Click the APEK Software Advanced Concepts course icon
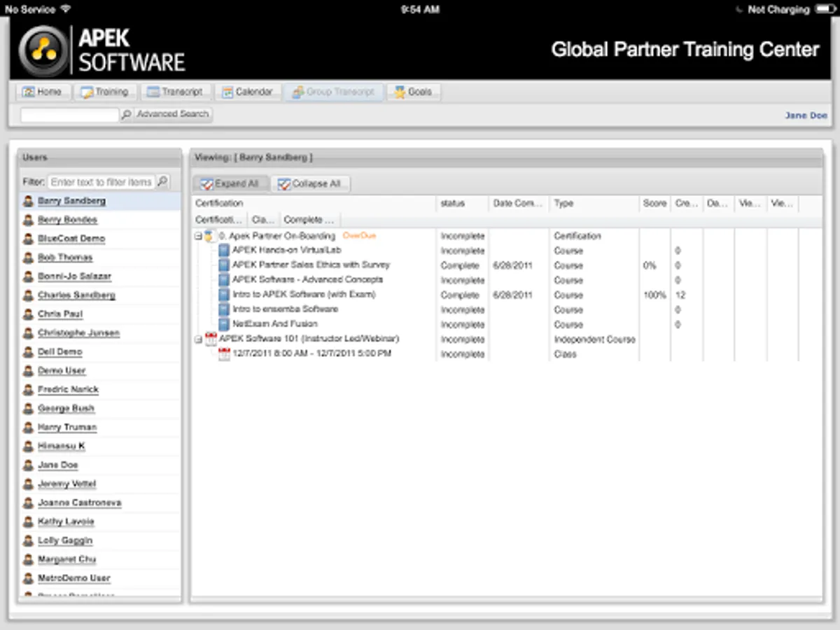Image resolution: width=840 pixels, height=630 pixels. (x=224, y=280)
